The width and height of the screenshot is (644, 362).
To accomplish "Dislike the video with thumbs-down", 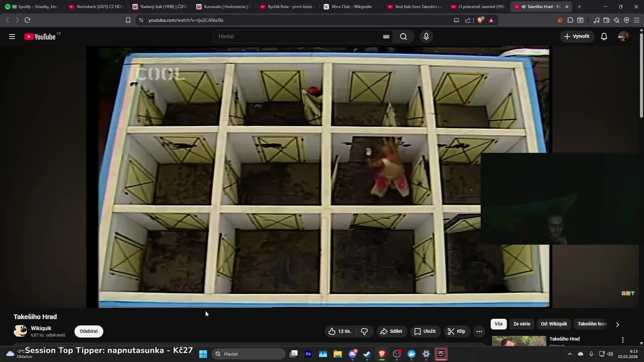I will (x=364, y=331).
